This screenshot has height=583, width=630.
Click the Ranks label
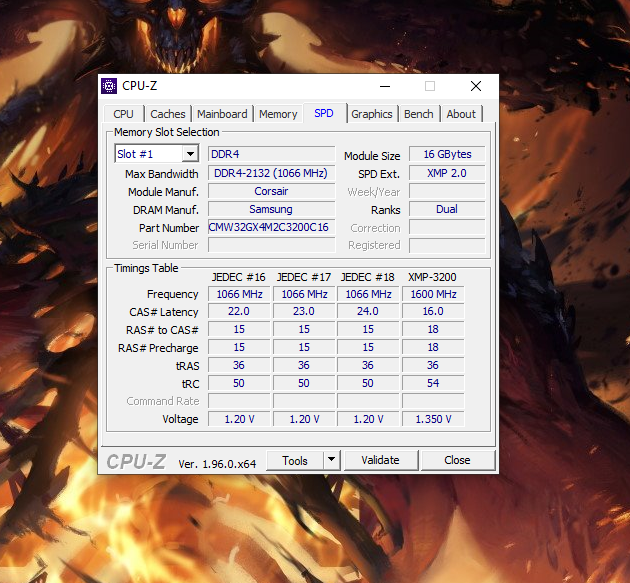386,210
